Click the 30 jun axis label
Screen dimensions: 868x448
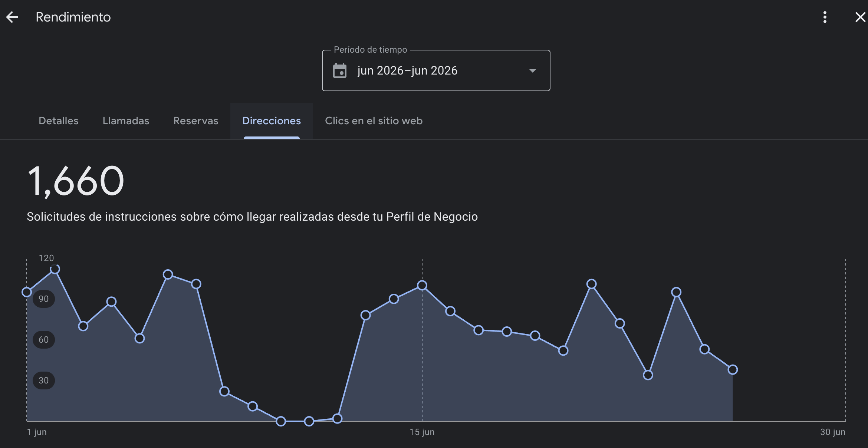[x=832, y=432]
